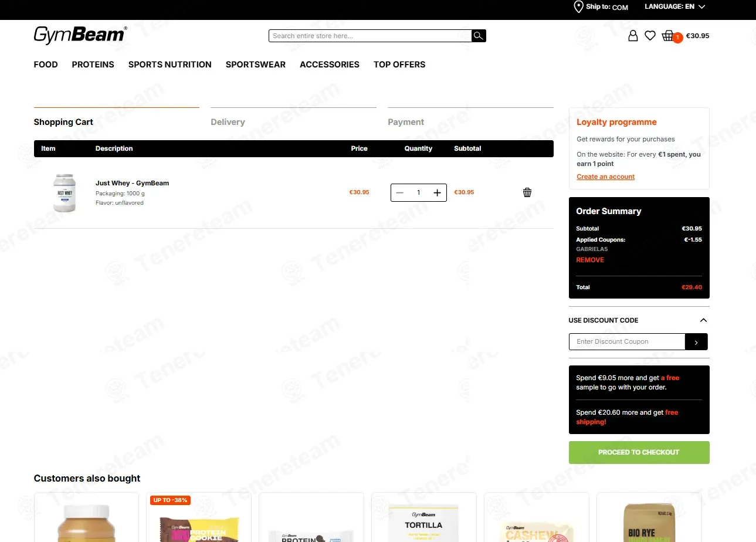Decrease Just Whey quantity with minus

(400, 192)
